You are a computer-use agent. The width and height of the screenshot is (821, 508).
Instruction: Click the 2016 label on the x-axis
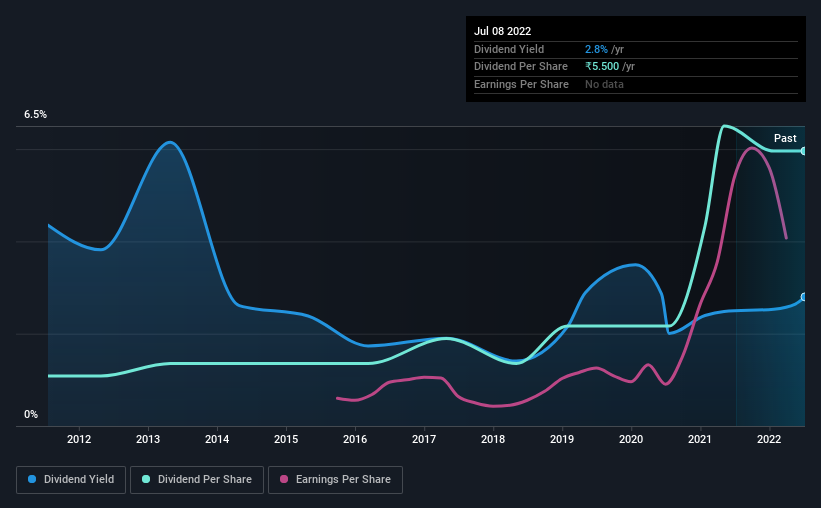pos(355,439)
